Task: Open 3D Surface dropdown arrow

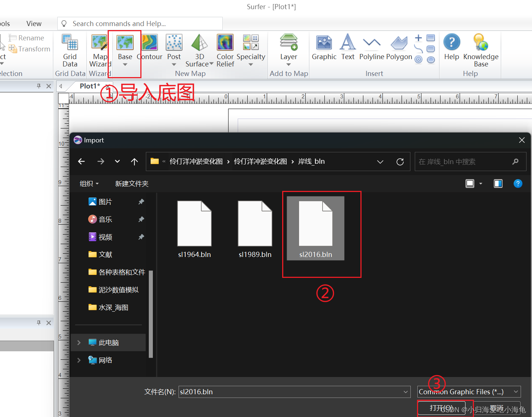Action: point(211,64)
